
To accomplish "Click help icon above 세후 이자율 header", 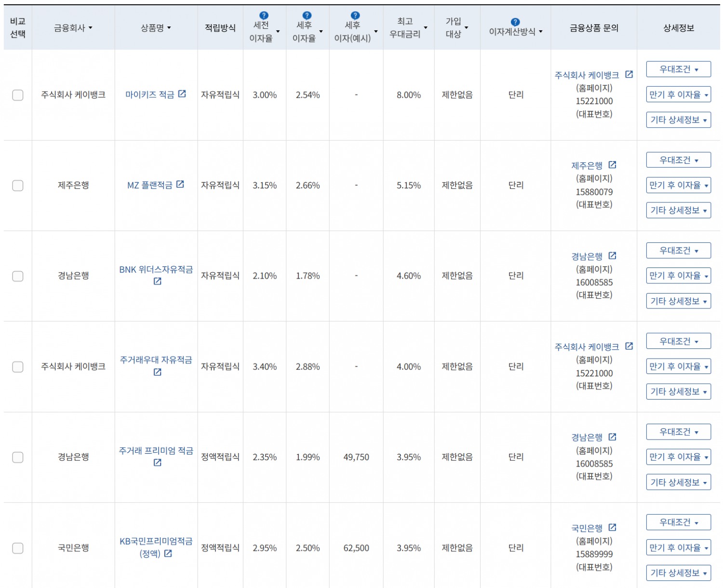I will click(307, 15).
